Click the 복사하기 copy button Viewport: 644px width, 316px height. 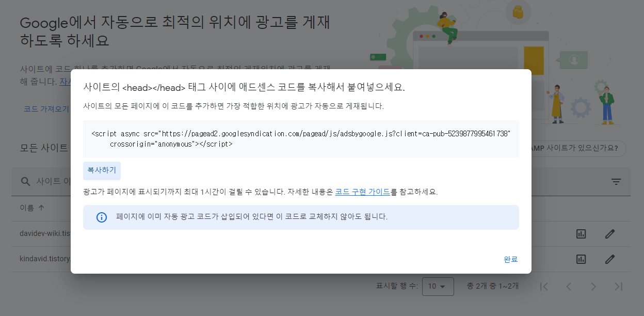tap(102, 170)
